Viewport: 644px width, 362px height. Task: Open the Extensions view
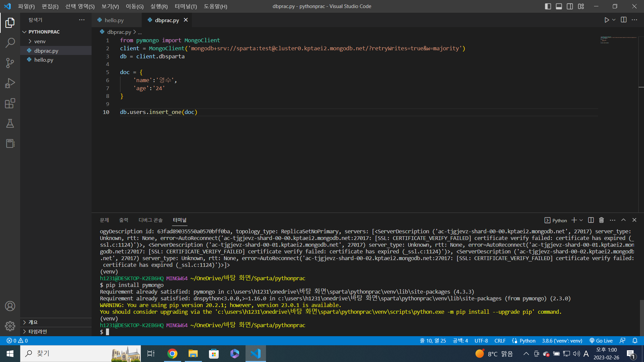pyautogui.click(x=10, y=103)
